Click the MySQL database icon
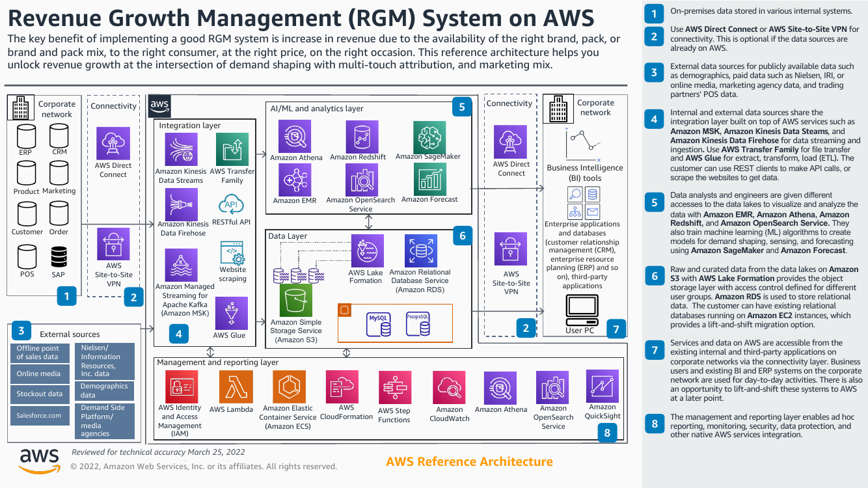Screen dimensions: 868x488 [x=379, y=324]
